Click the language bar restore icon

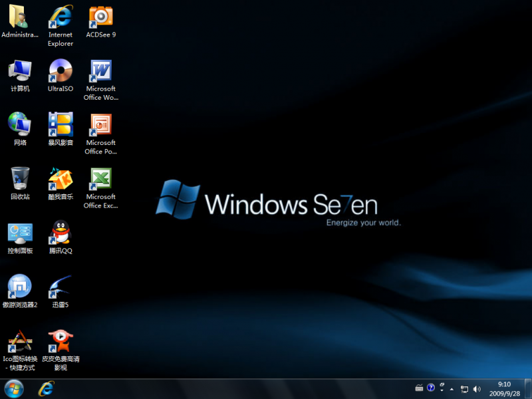[442, 384]
